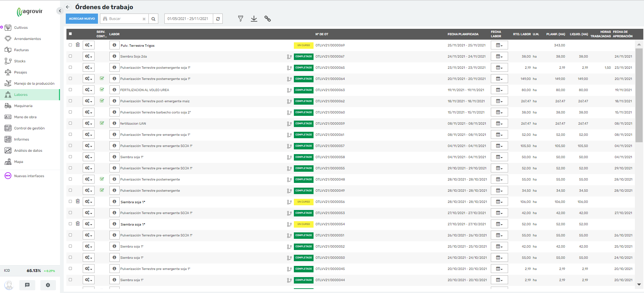Click the link chain icon in toolbar
Screen dimensions: 644x293
click(x=267, y=19)
